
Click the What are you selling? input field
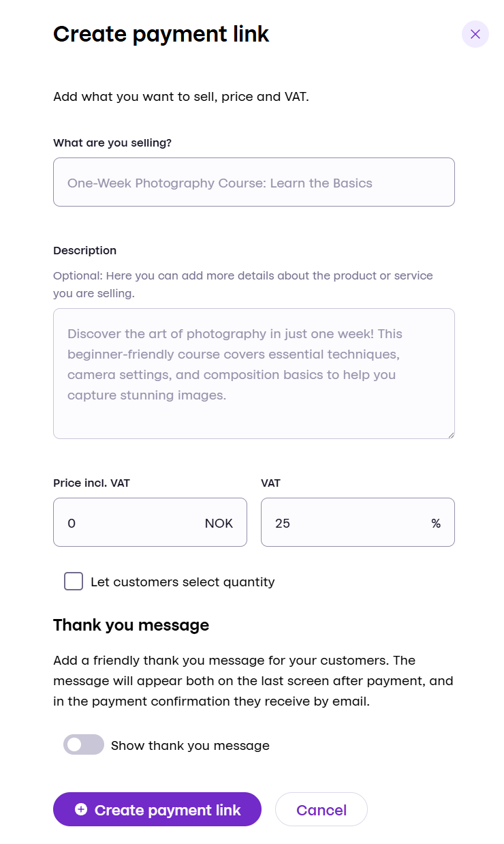click(254, 182)
